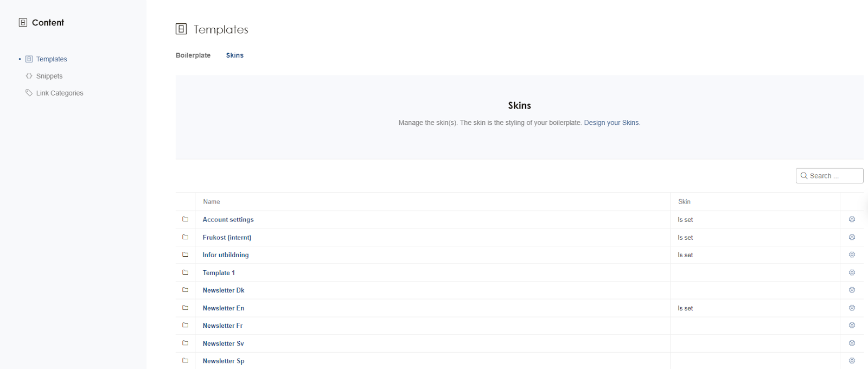
Task: Sort by the Name column header
Action: [212, 202]
